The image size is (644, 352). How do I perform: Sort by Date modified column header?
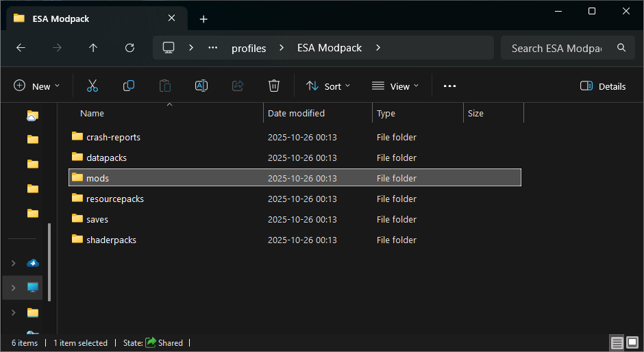pyautogui.click(x=296, y=113)
